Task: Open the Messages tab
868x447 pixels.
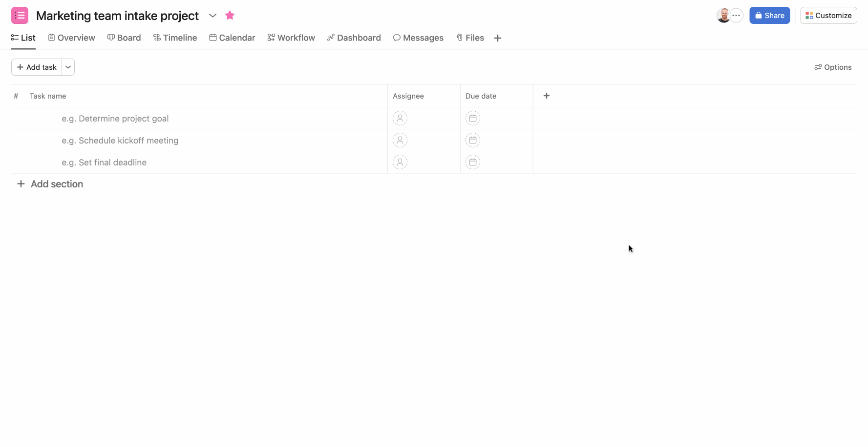Action: point(418,38)
